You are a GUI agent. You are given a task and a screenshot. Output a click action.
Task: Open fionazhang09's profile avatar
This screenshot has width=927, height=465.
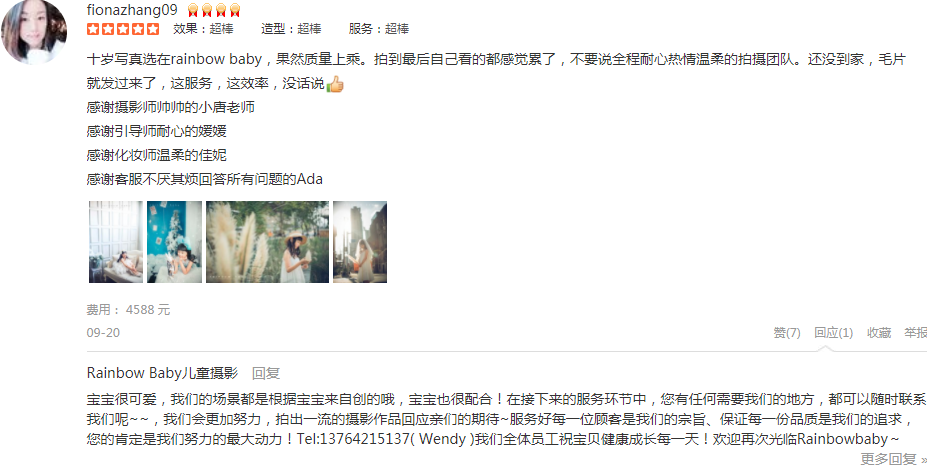[34, 31]
